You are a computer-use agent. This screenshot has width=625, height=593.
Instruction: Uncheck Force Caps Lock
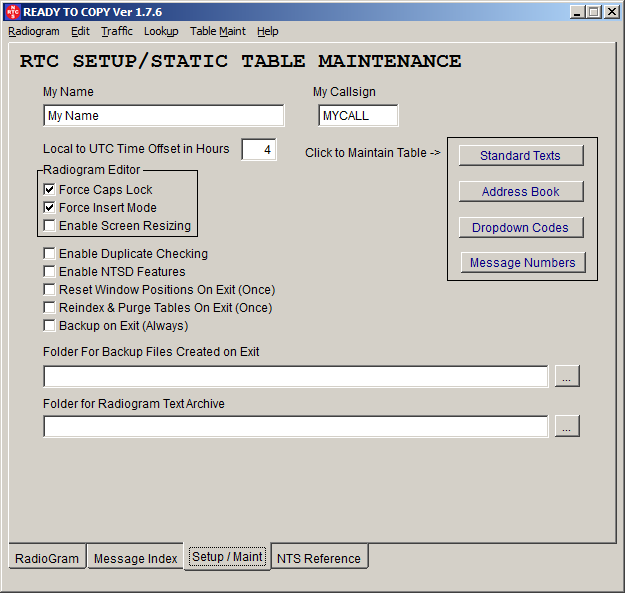pyautogui.click(x=49, y=189)
